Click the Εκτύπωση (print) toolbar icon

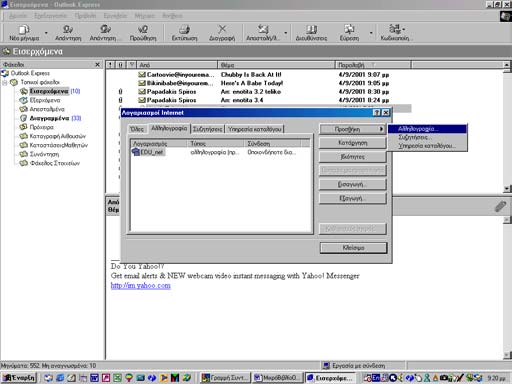184,33
